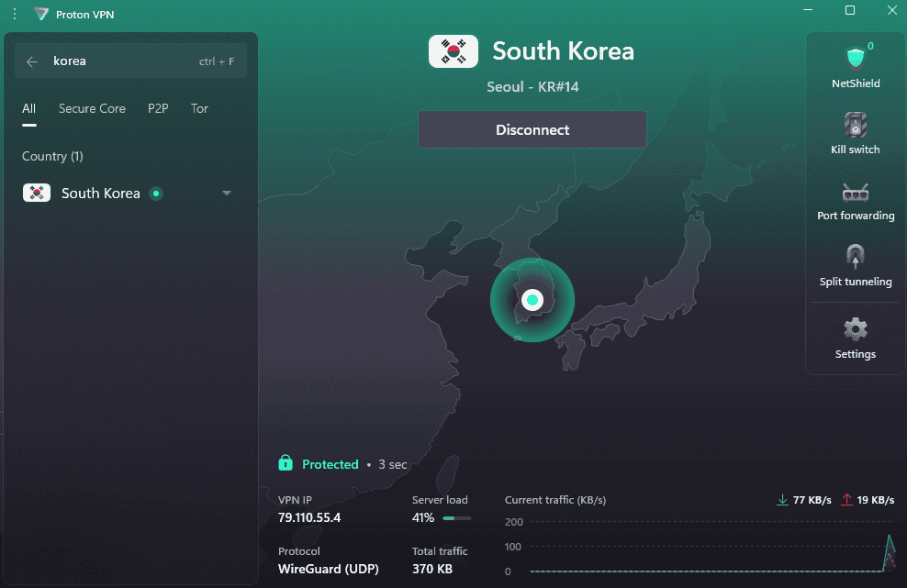Open Split tunneling icon
Image resolution: width=907 pixels, height=588 pixels.
855,256
